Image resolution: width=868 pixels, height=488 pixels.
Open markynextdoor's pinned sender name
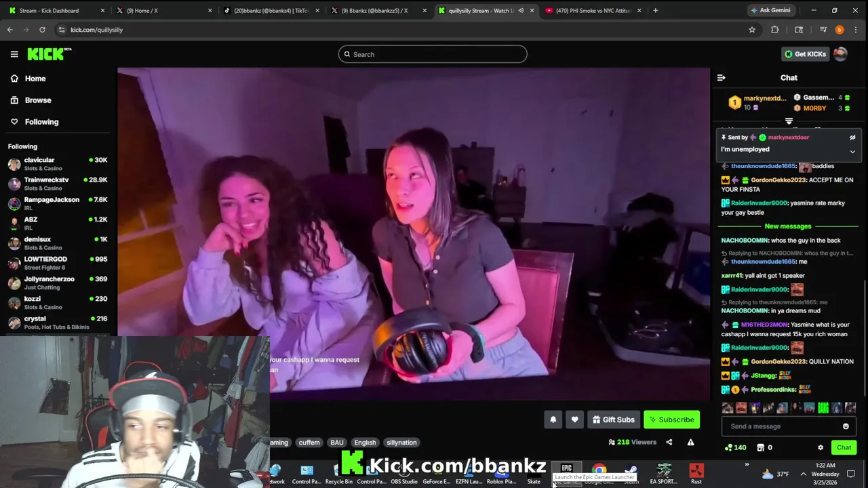[788, 138]
